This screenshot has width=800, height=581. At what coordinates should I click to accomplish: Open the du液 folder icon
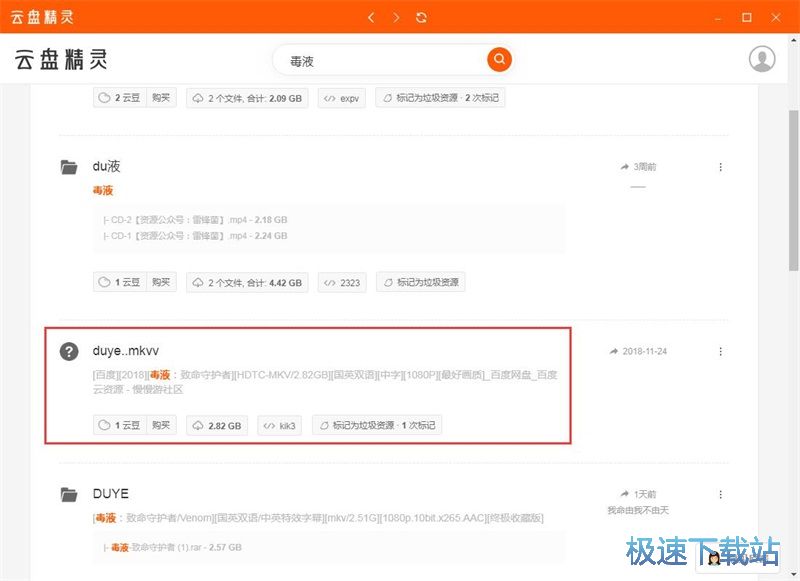tap(68, 167)
